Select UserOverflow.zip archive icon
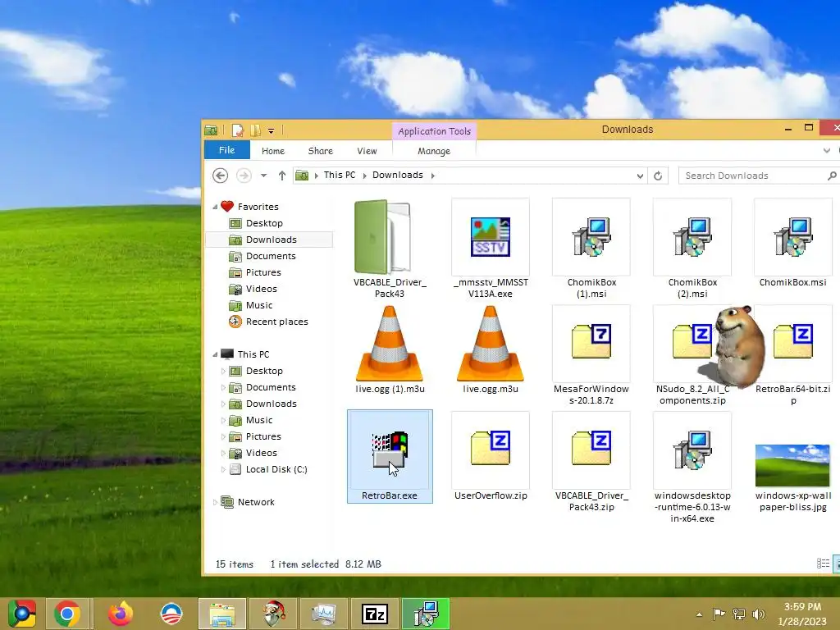 coord(491,448)
